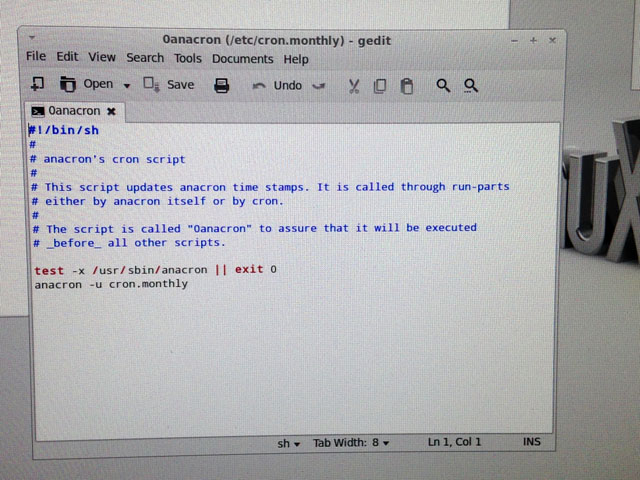Click the Ln 1, Col 1 status indicator
This screenshot has width=640, height=480.
coord(454,442)
